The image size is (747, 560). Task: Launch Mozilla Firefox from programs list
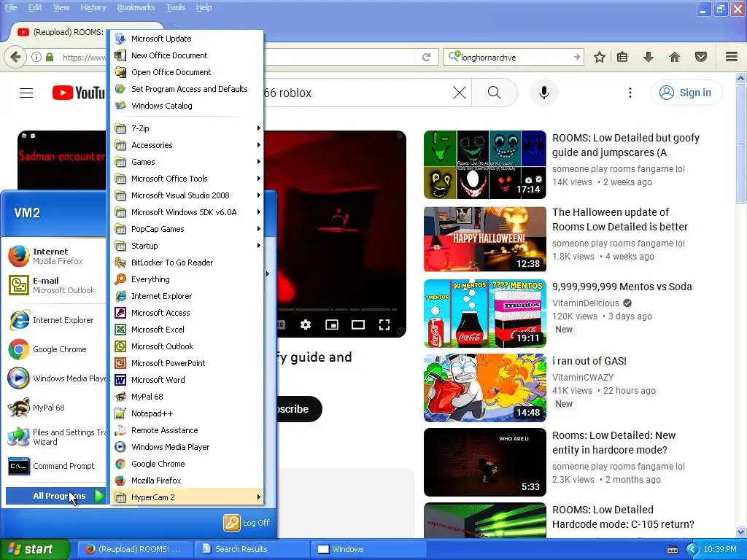187,481
